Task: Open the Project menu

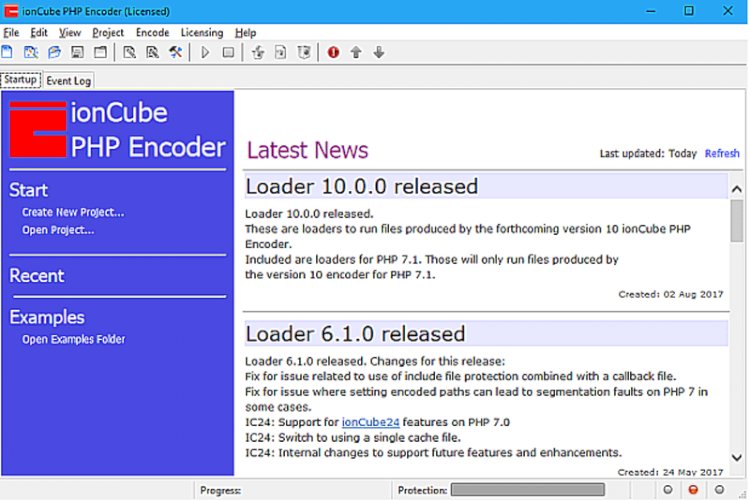Action: click(108, 33)
